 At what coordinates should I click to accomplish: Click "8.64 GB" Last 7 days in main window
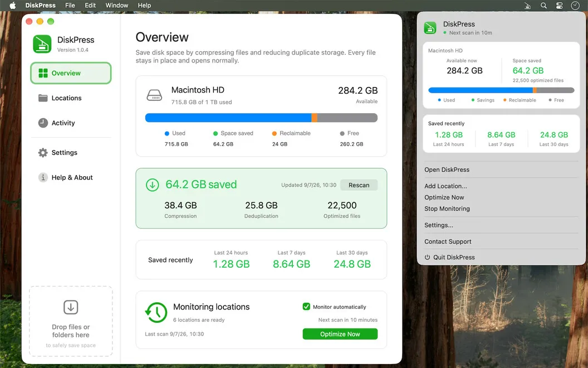(x=291, y=264)
